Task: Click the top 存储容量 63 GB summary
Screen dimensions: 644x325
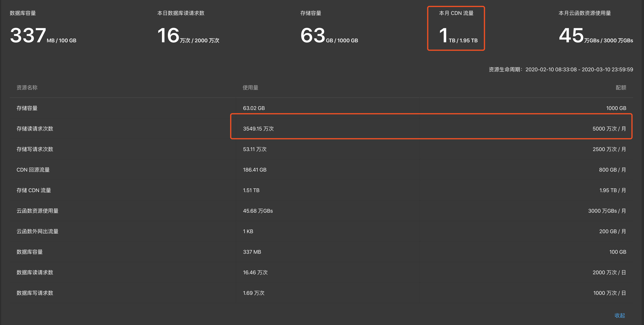Action: pos(329,28)
